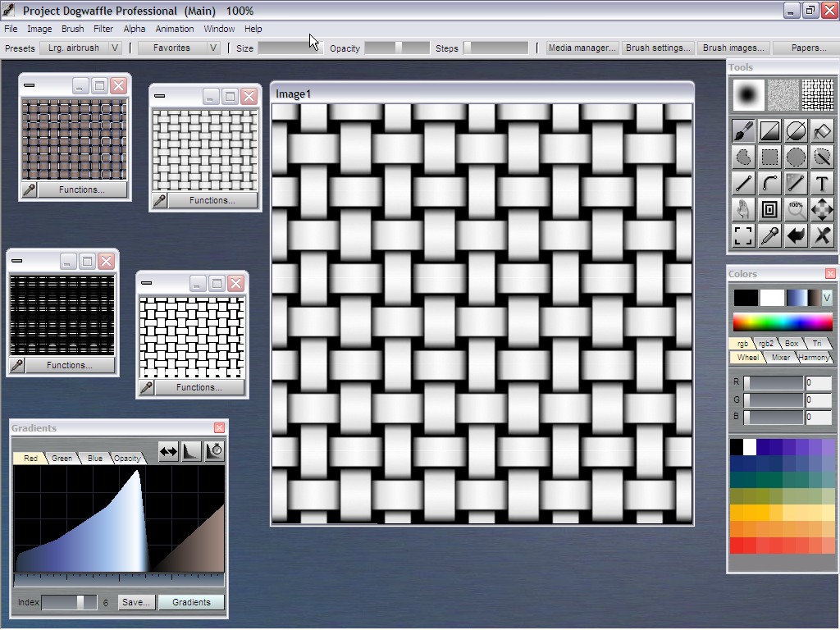Image resolution: width=840 pixels, height=630 pixels.
Task: Open the Brush settings dialog
Action: tap(658, 48)
